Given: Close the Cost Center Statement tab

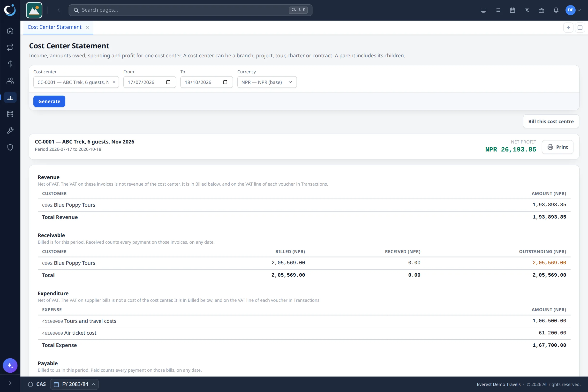Looking at the screenshot, I should pos(88,27).
